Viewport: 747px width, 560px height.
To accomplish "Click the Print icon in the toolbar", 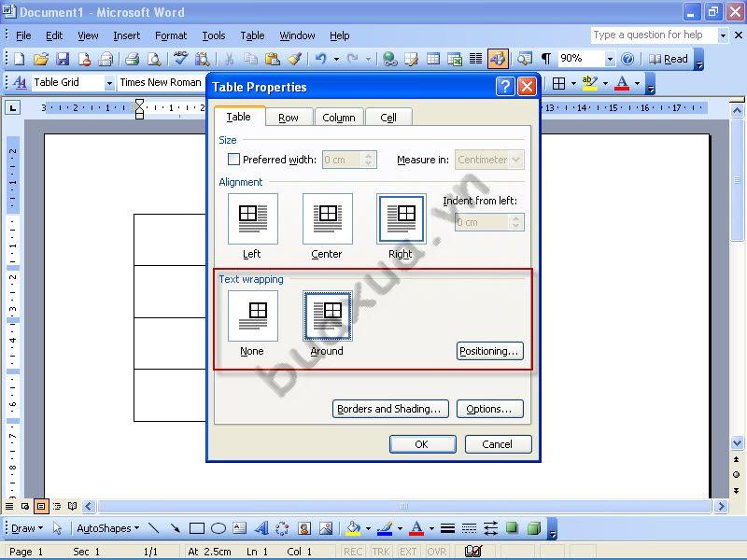I will pos(132,59).
